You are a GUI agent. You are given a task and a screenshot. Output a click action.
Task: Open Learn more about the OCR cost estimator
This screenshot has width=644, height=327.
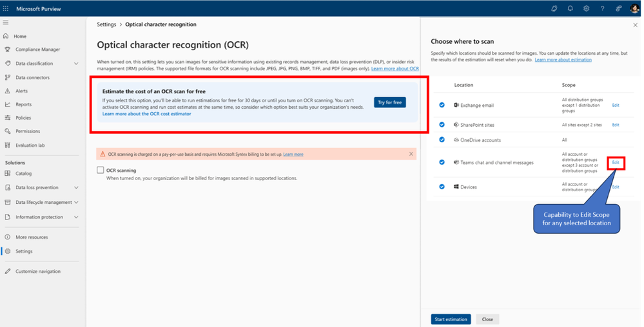click(146, 114)
